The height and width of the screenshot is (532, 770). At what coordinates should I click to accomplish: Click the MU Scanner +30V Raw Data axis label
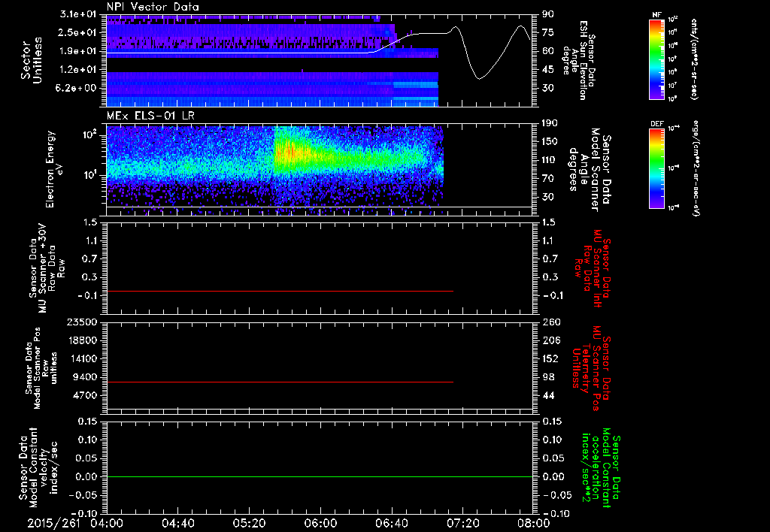click(x=47, y=268)
